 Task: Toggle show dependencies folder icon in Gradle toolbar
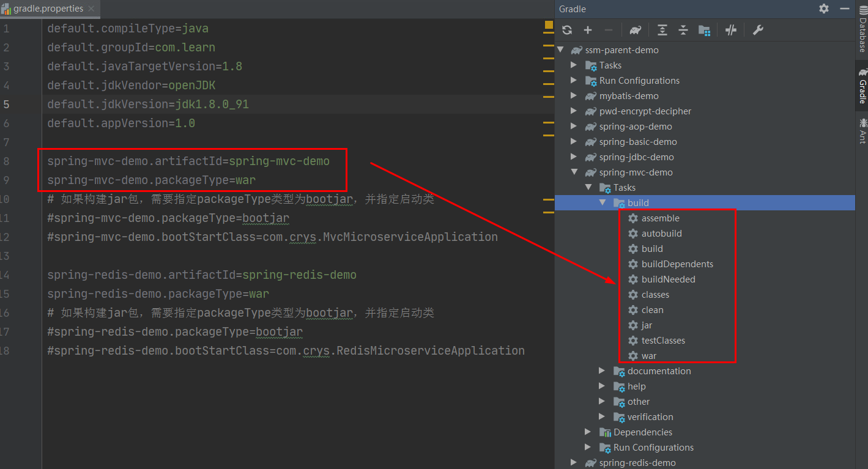click(704, 30)
